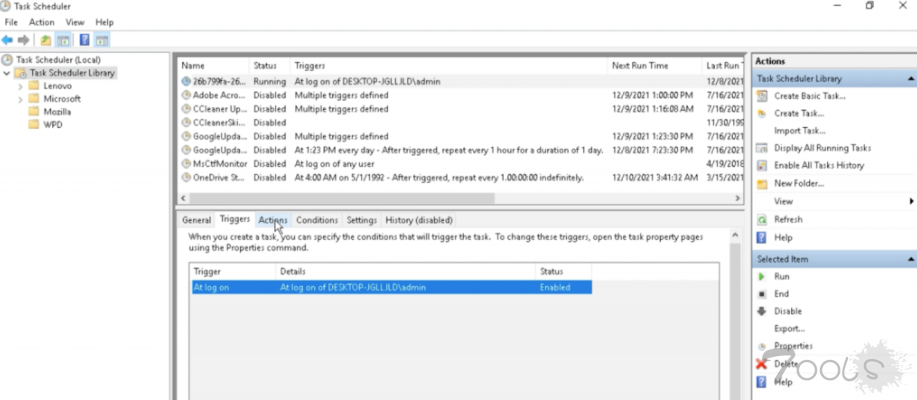
Task: Collapse the Task Scheduler Library tree
Action: [x=8, y=73]
